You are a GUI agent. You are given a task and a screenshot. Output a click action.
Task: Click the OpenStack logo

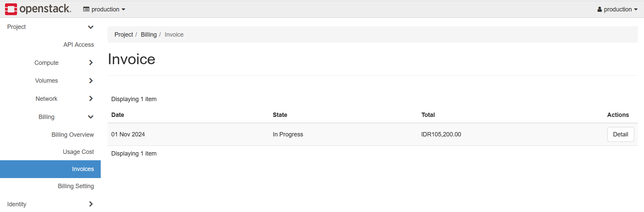[38, 9]
